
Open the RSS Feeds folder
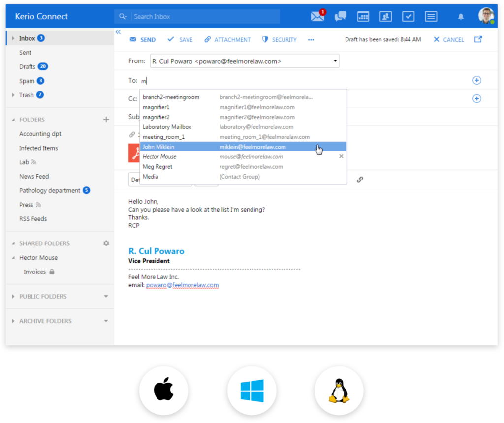(33, 219)
